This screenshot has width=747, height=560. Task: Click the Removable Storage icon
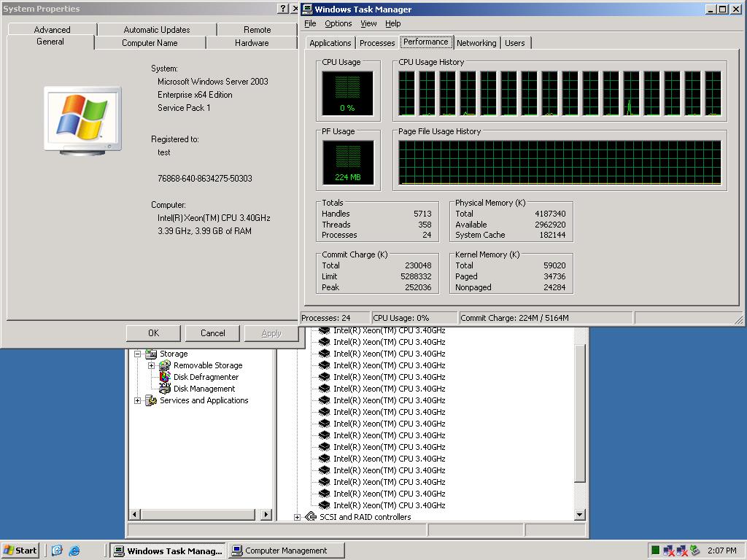[x=165, y=365]
